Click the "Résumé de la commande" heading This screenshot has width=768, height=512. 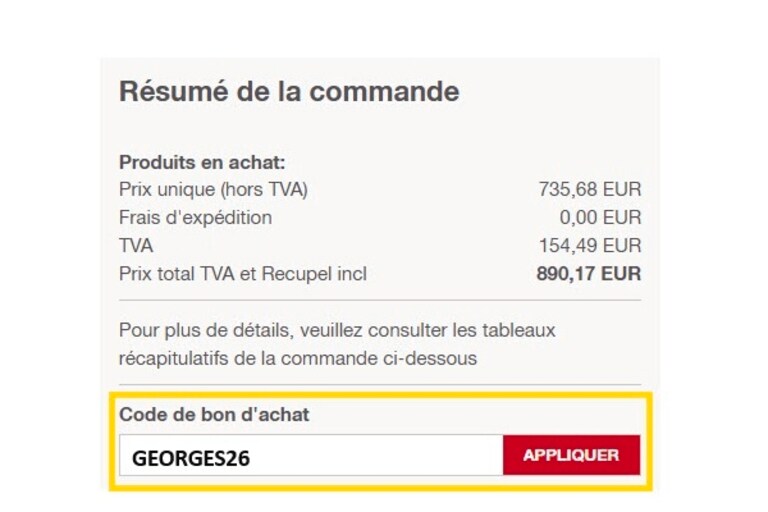[x=289, y=92]
